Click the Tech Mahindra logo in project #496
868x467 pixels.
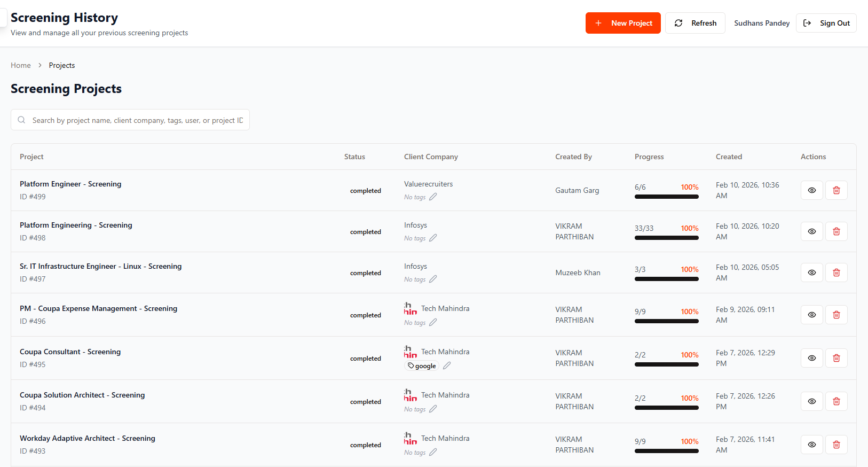point(410,309)
